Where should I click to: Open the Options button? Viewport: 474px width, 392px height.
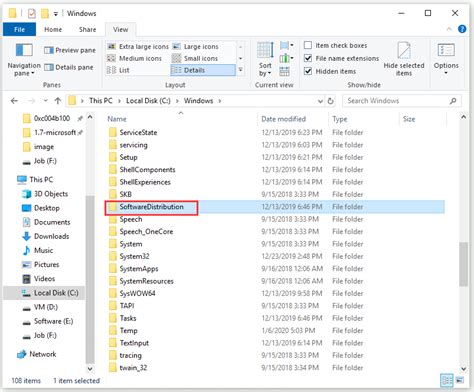(x=446, y=59)
